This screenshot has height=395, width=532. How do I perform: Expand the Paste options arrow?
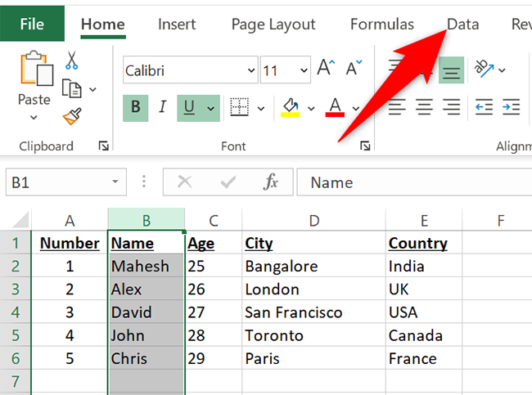34,118
